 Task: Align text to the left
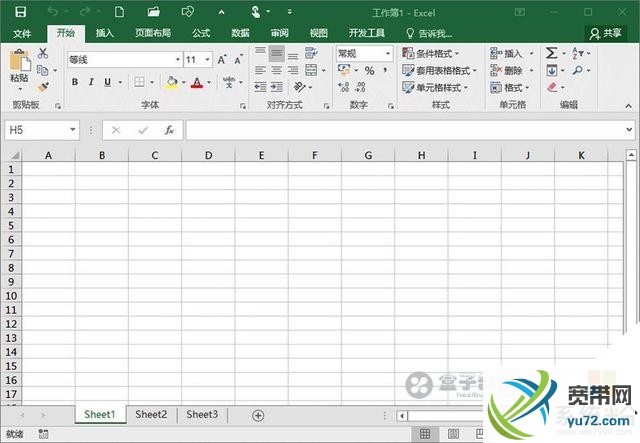tap(260, 70)
